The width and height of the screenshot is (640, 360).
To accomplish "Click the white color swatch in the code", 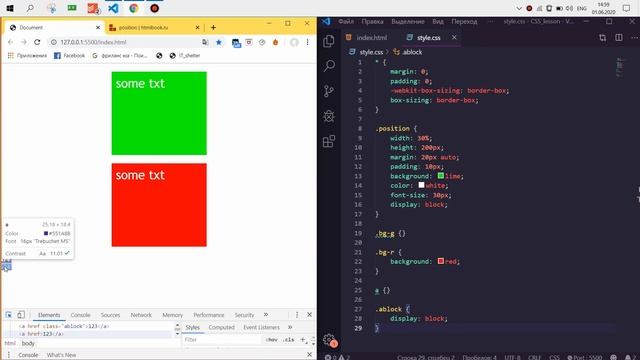I will pos(421,185).
